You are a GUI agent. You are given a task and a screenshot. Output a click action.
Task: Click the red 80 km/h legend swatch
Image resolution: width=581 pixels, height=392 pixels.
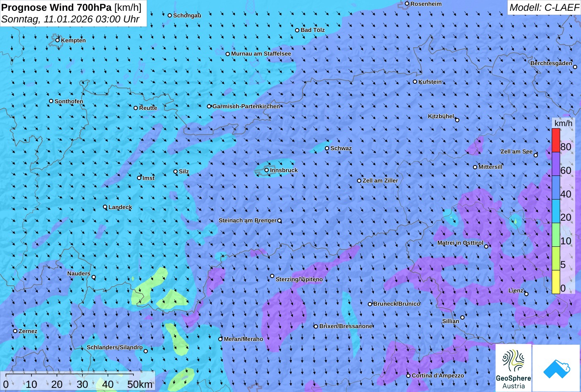(556, 140)
